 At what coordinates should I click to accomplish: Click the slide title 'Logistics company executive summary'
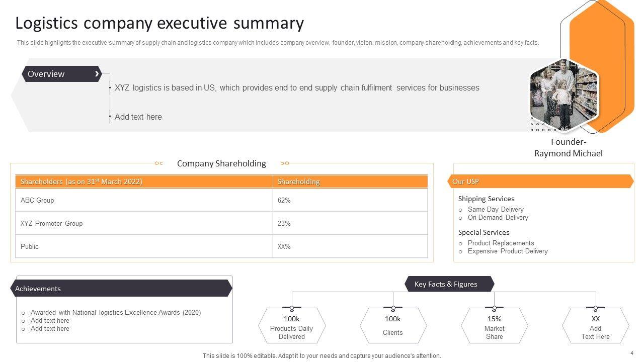[x=159, y=23]
